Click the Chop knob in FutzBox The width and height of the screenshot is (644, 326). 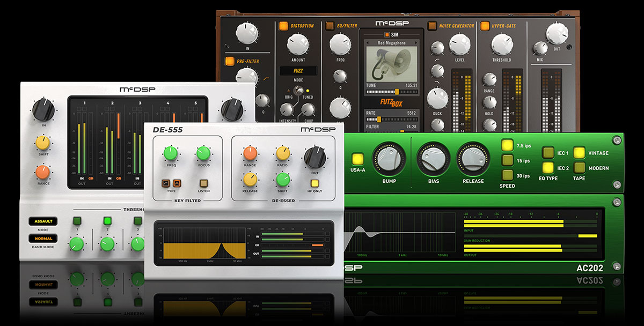(x=308, y=110)
